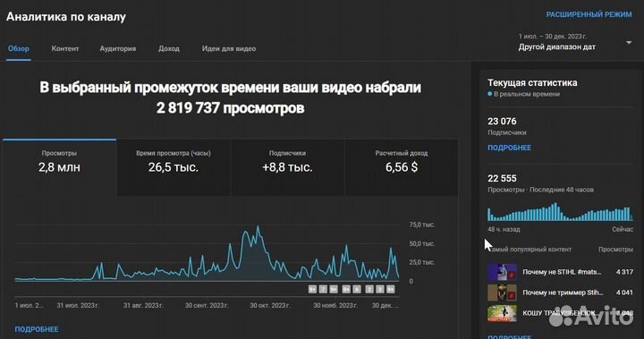Expand the Другой диапазон дат date dropdown

click(x=575, y=42)
